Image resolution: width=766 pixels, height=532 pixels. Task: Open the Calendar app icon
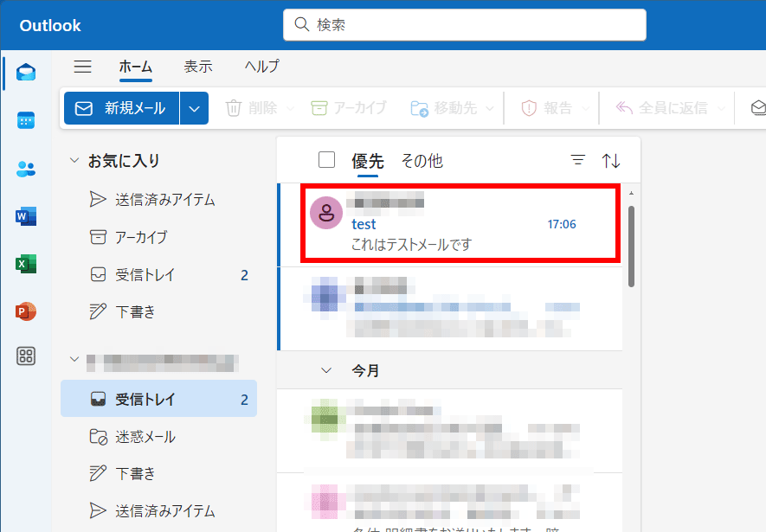click(26, 120)
